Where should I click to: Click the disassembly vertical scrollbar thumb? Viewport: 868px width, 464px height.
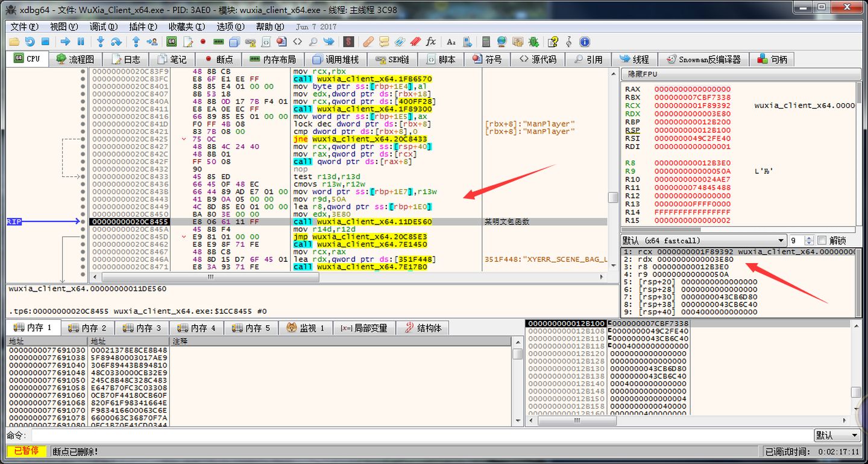(x=613, y=197)
